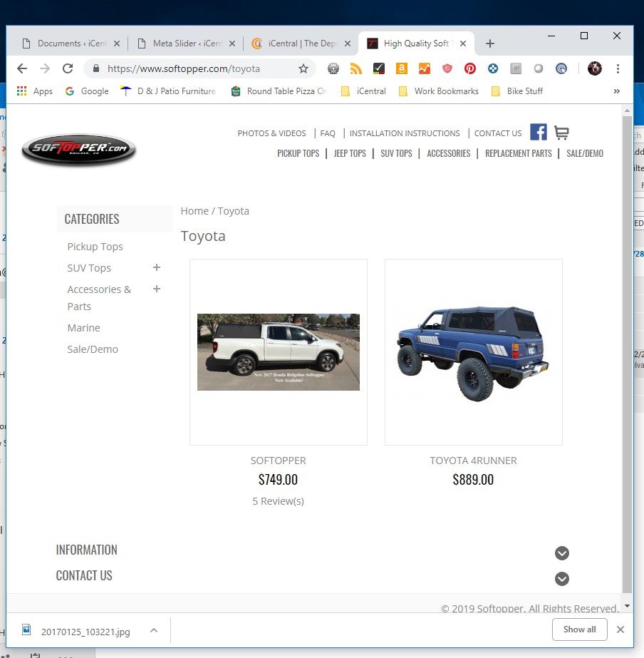Expand the CONTACT US footer section
Screen dimensions: 644x658
562,579
